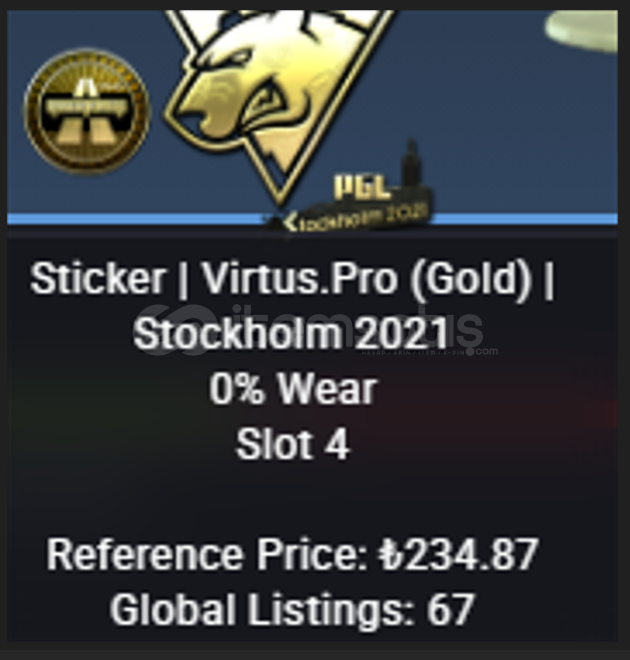The height and width of the screenshot is (660, 630).
Task: Click the number 67 in listings
Action: tap(451, 609)
